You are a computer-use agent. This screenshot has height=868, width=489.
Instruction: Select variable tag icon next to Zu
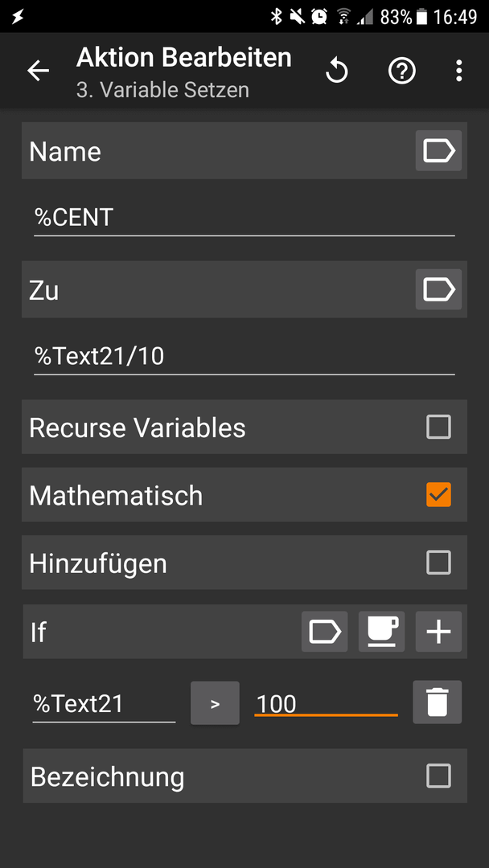click(x=438, y=289)
